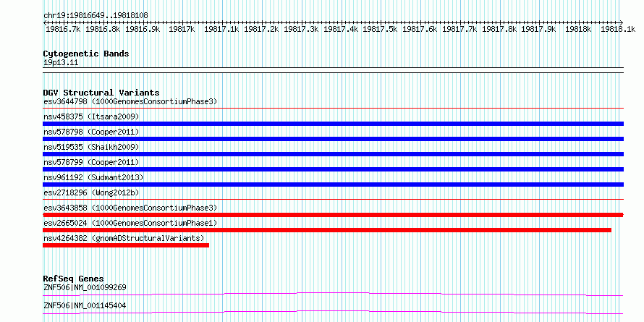
Task: Click the 19817.5k ruler position marker
Action: click(381, 29)
